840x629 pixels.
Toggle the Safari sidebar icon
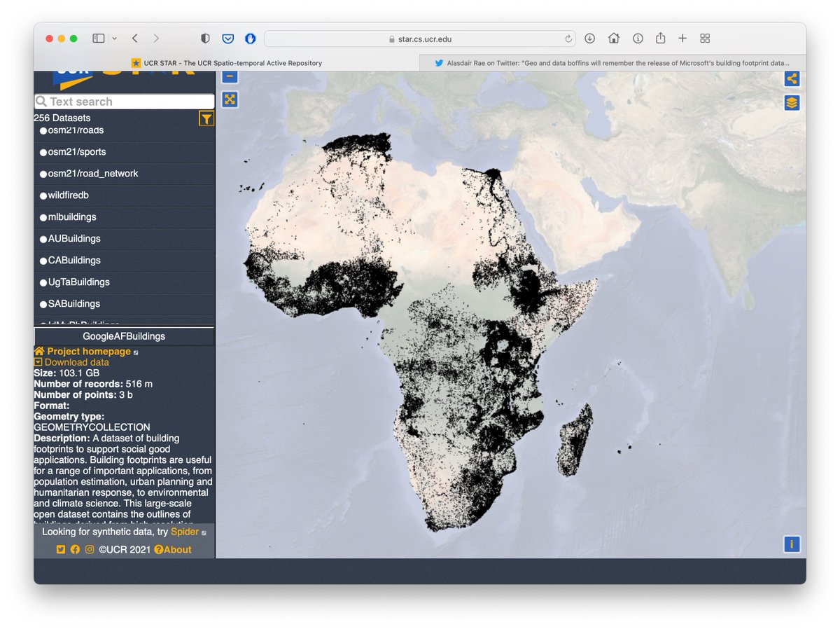pos(99,39)
